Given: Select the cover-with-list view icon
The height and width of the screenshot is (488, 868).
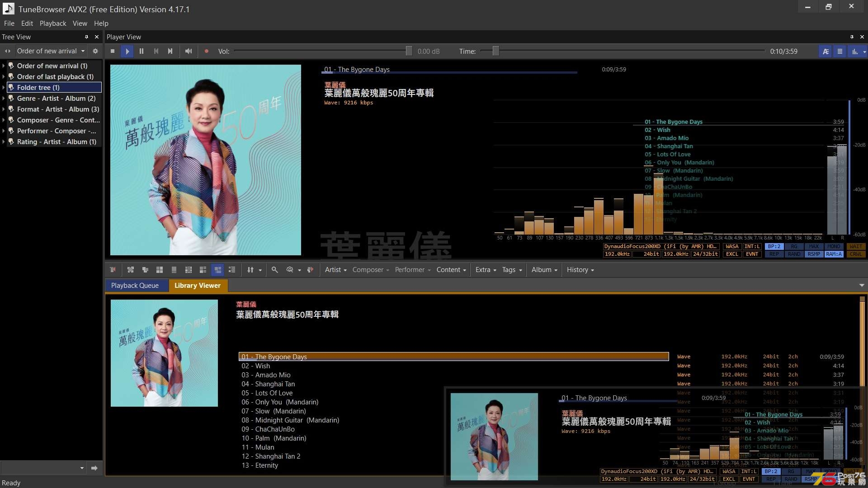Looking at the screenshot, I should 203,270.
